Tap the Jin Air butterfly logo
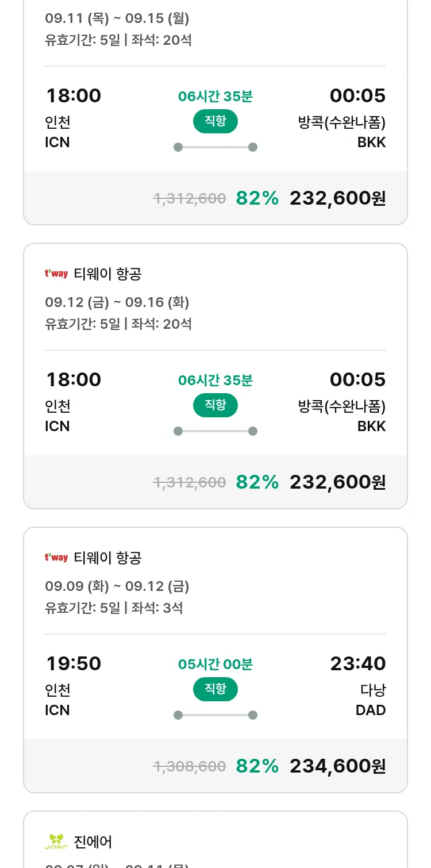Screen dimensions: 431x868 pos(56,842)
